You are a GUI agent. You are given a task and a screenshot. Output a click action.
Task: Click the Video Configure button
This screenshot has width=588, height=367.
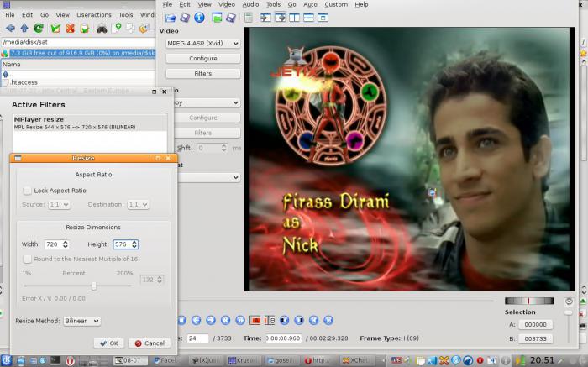pyautogui.click(x=203, y=59)
